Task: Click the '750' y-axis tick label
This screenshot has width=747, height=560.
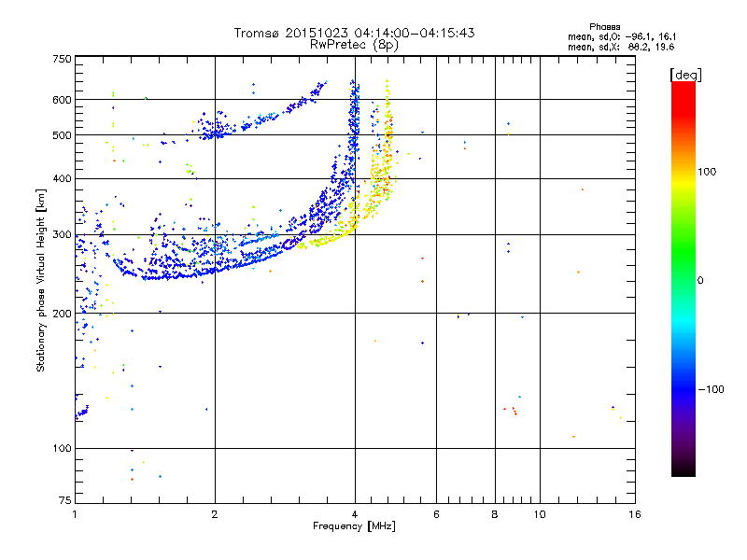Action: [x=62, y=59]
